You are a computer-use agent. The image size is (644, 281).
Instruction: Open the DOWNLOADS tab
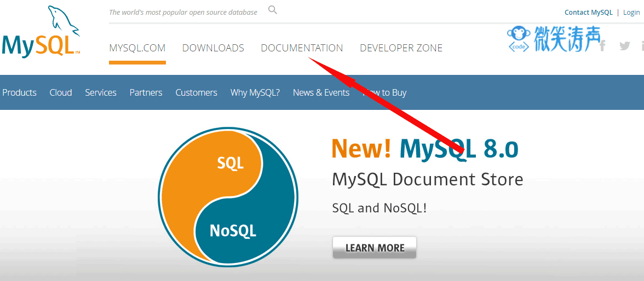pos(213,48)
